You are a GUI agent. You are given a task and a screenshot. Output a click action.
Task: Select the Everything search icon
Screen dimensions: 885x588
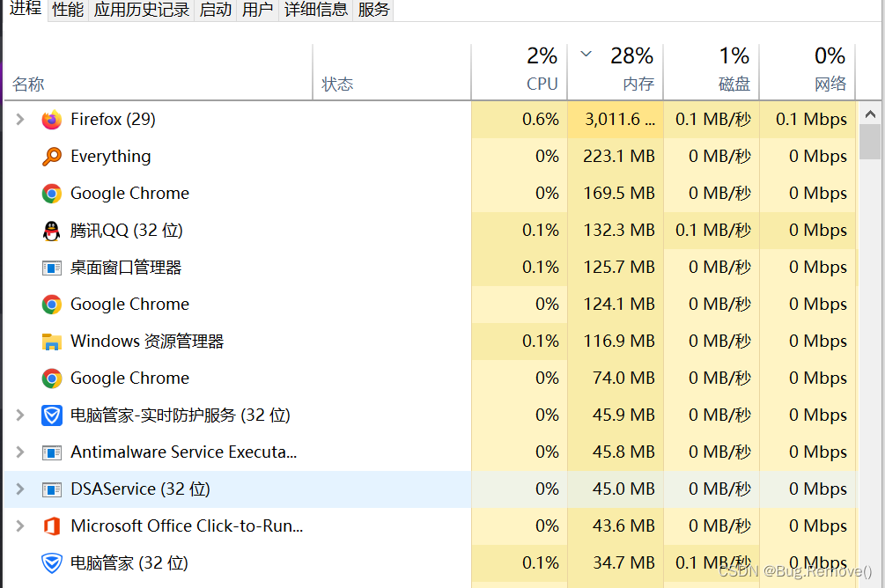(x=51, y=157)
